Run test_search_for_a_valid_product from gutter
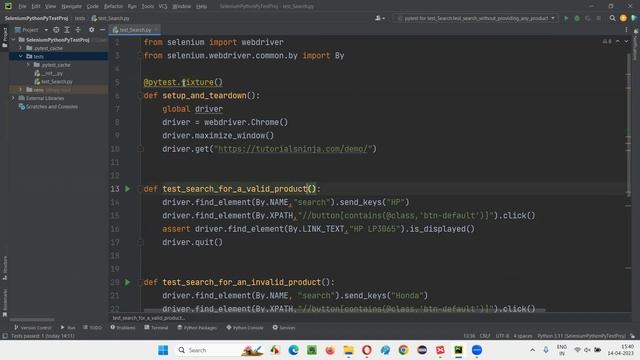Viewport: 640px width, 360px height. [x=127, y=189]
